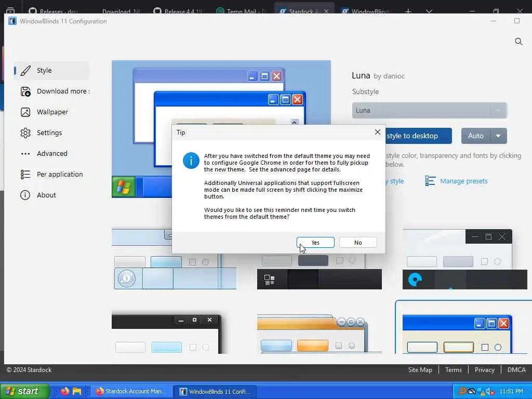
Task: Close the Tip dialog
Action: click(377, 132)
